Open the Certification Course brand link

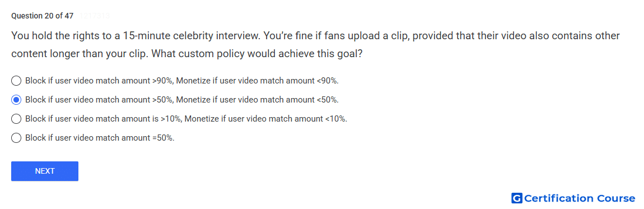tap(573, 198)
